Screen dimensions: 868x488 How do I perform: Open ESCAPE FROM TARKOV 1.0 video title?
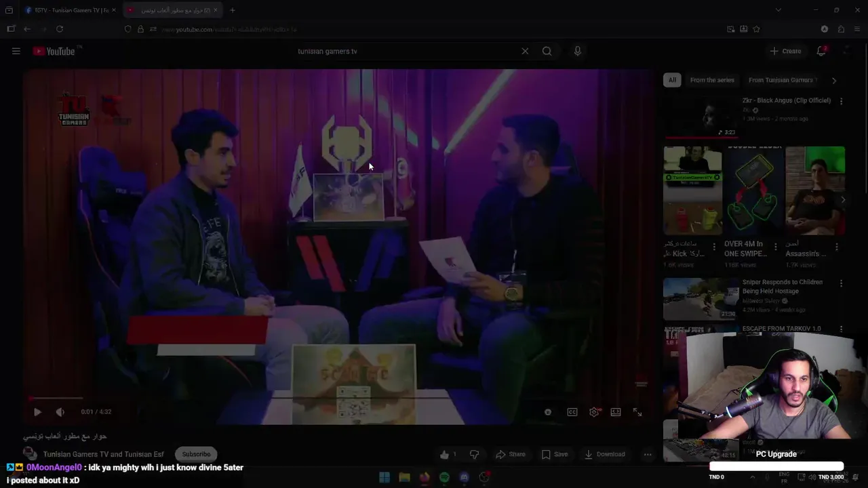(781, 329)
